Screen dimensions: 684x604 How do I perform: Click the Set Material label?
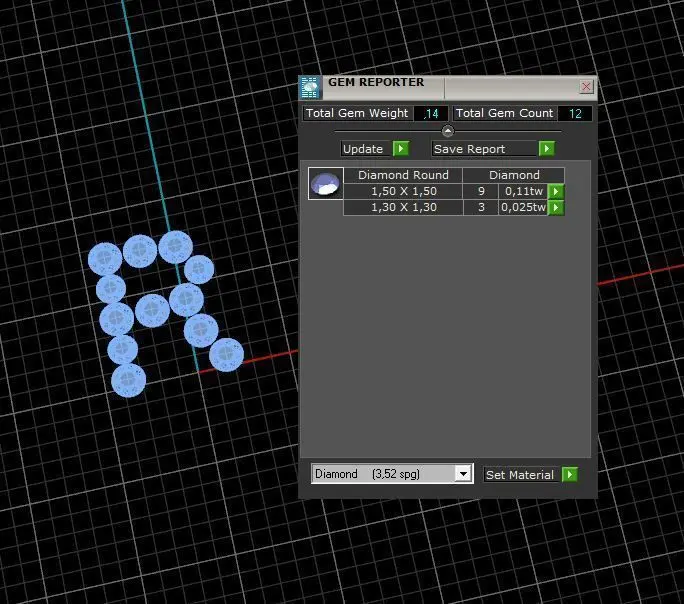point(520,474)
